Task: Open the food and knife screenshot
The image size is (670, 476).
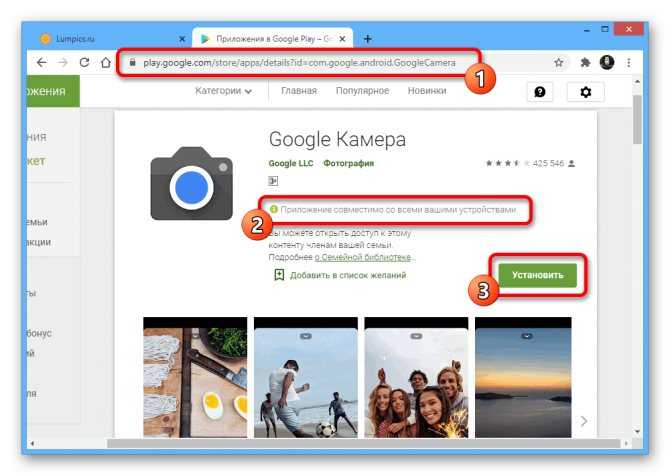Action: (x=195, y=377)
